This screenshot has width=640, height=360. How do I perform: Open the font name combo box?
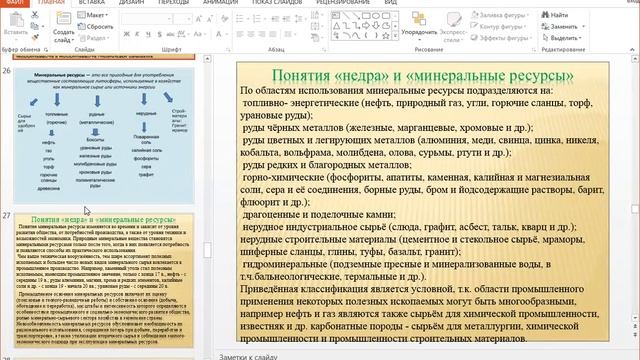pyautogui.click(x=147, y=19)
